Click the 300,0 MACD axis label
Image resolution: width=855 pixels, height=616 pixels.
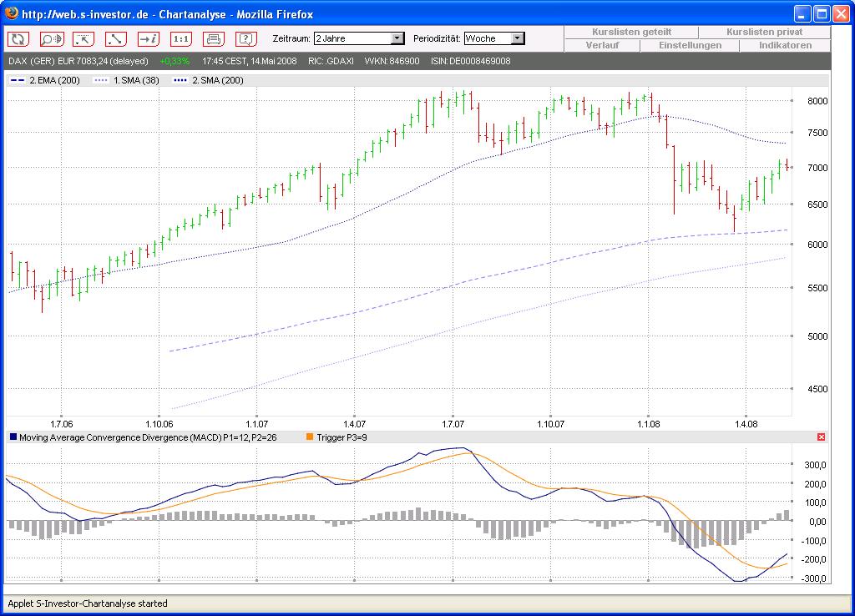815,465
